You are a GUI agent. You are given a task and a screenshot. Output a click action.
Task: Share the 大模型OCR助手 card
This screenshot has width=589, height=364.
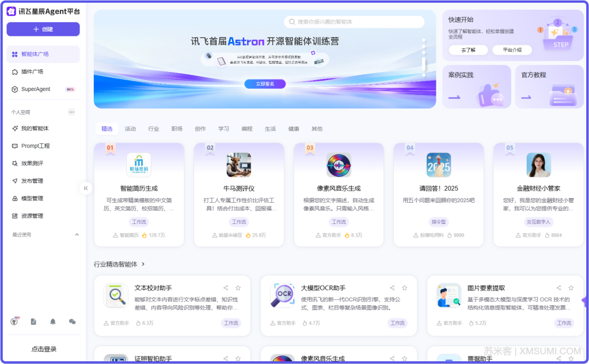pos(392,288)
